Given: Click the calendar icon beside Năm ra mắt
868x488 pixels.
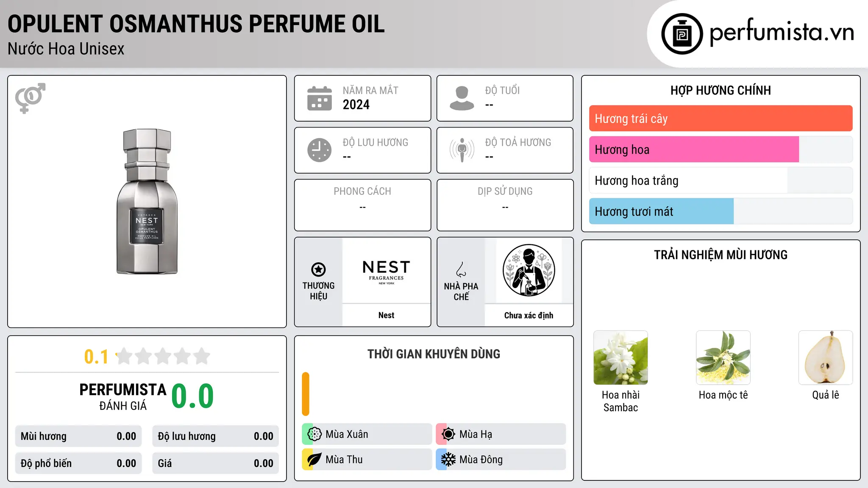Looking at the screenshot, I should pyautogui.click(x=320, y=98).
